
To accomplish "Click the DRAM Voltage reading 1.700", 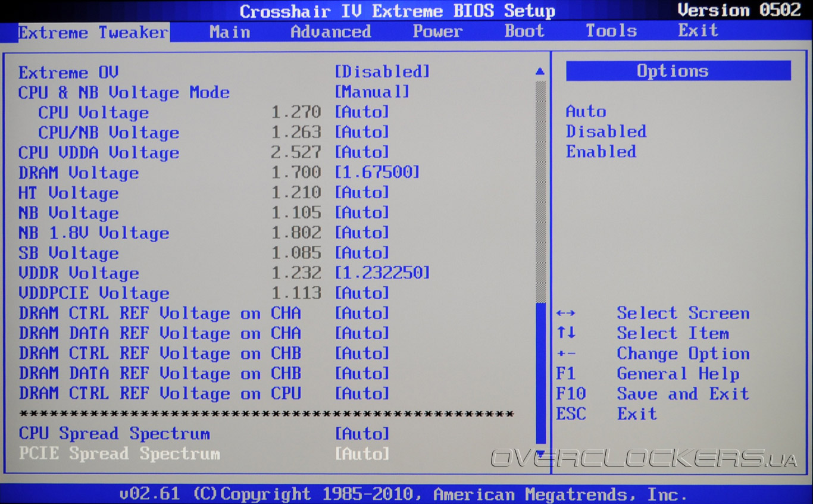I will 296,173.
